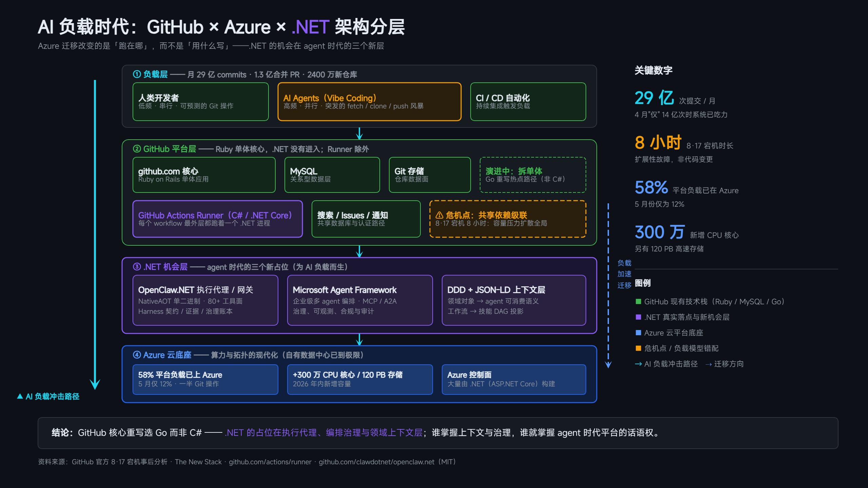Open the github.com/clawdotnet/openclaw.net source reference

[x=376, y=462]
